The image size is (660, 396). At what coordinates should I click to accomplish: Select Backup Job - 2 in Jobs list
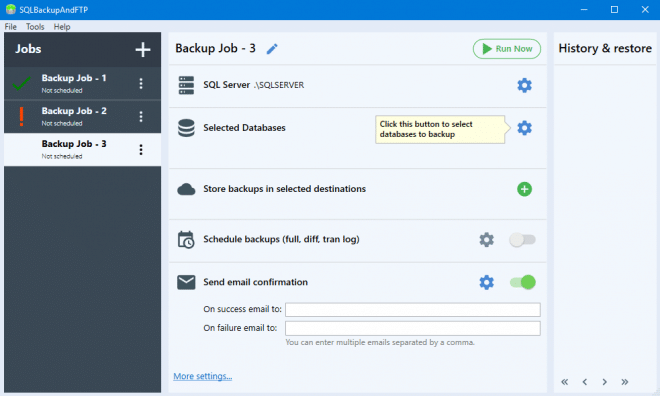point(82,117)
